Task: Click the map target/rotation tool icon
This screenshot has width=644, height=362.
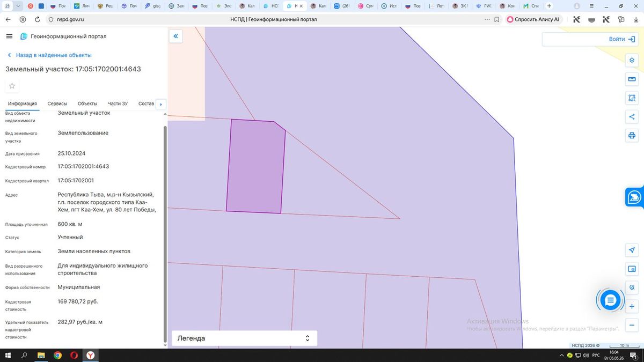Action: (632, 287)
